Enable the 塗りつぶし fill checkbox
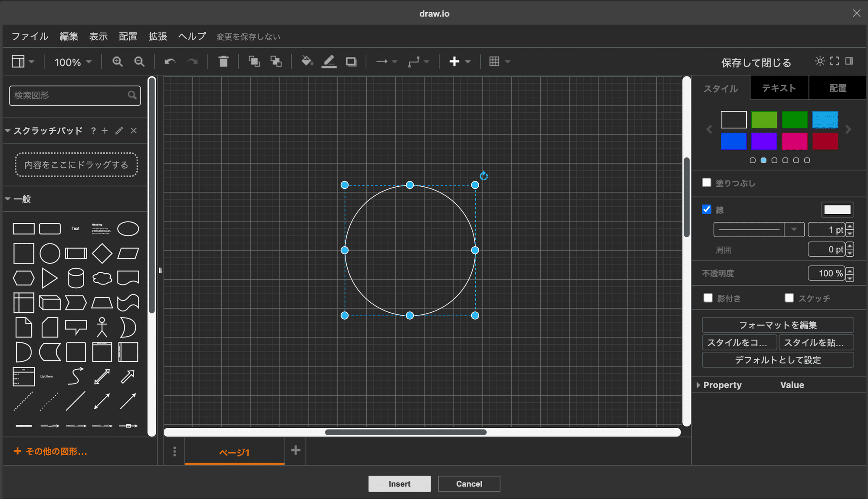868x499 pixels. (x=707, y=183)
